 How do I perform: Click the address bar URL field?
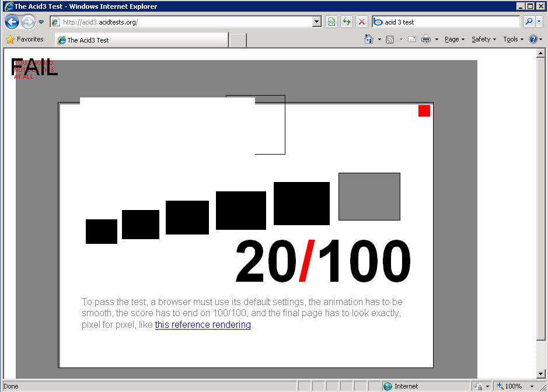[x=181, y=22]
